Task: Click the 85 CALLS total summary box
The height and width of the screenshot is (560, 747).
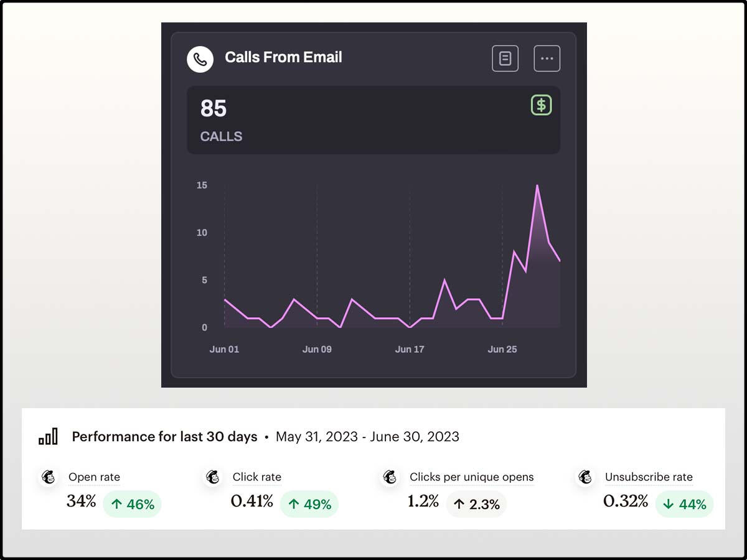Action: (374, 120)
